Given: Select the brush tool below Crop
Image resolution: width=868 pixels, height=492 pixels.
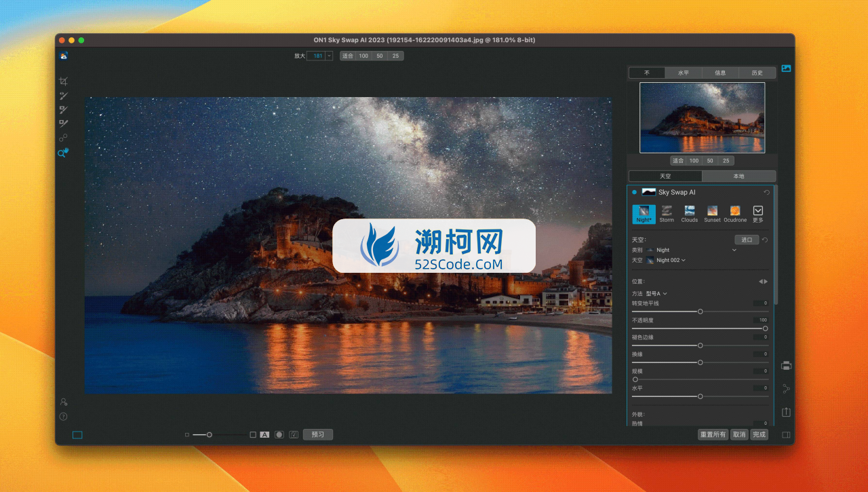Looking at the screenshot, I should tap(63, 96).
